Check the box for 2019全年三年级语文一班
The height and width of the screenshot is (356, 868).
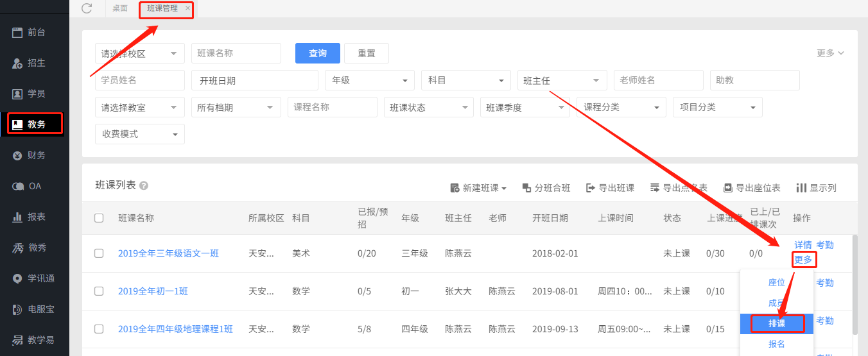point(99,253)
